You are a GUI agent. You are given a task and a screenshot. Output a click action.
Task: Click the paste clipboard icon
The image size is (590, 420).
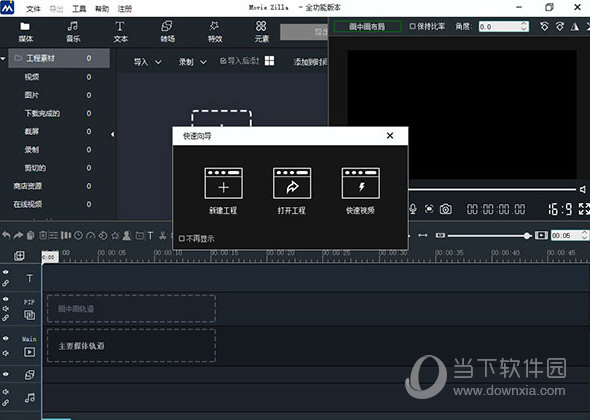[30, 236]
